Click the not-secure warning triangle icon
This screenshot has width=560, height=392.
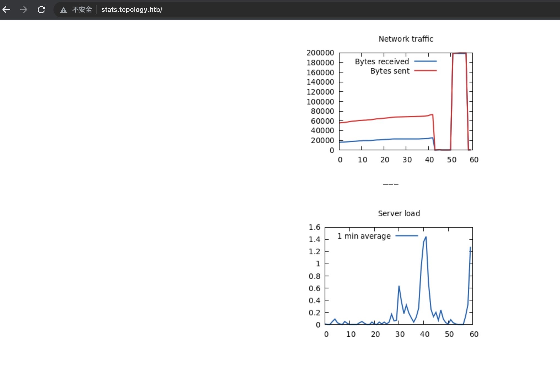63,10
